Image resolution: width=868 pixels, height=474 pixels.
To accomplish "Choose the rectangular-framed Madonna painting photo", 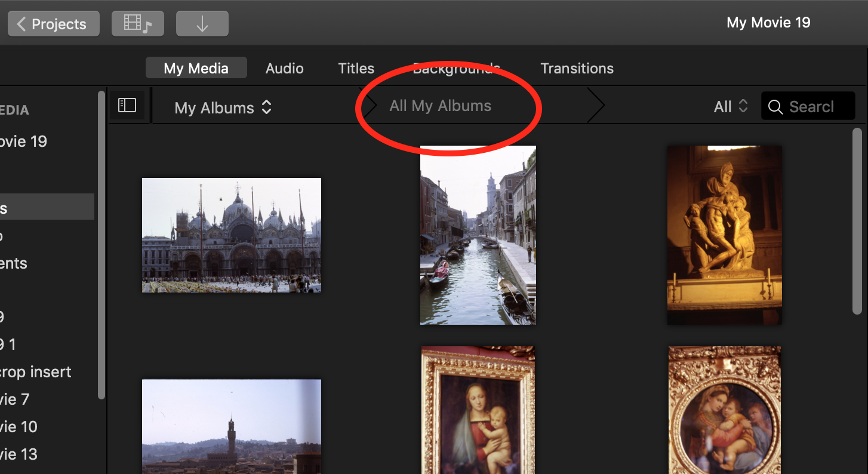I will pos(478,410).
